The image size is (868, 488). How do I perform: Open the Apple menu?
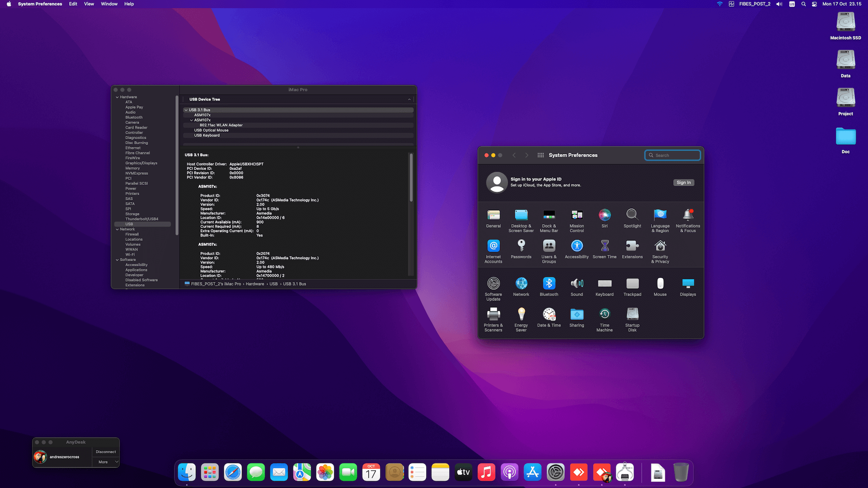[x=9, y=4]
